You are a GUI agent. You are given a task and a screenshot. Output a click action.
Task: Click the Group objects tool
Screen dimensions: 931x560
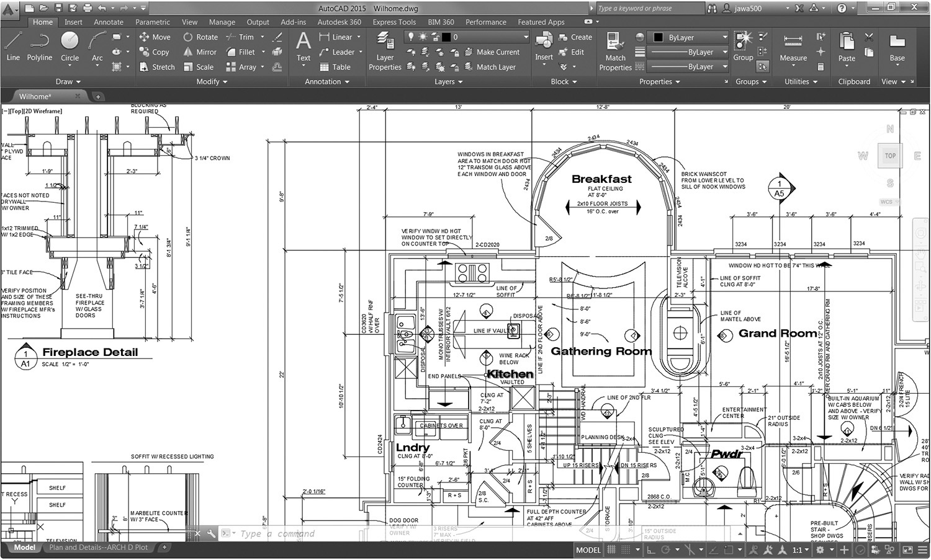click(743, 47)
